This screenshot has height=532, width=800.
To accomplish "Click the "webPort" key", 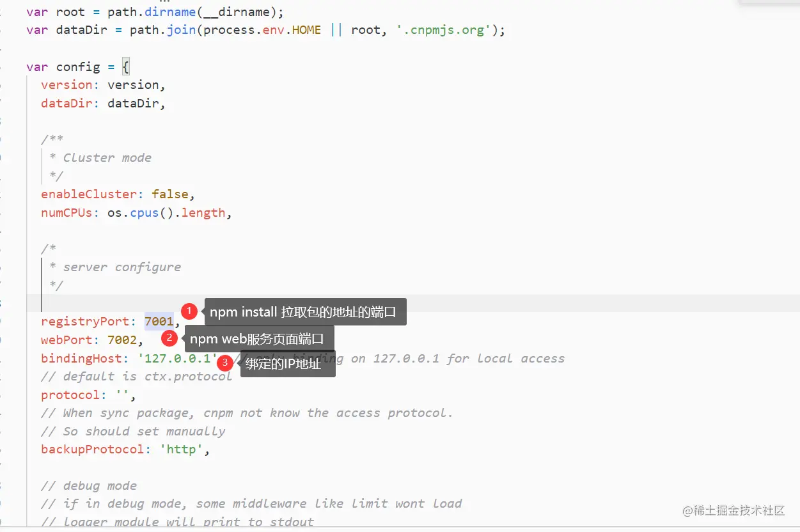I will click(67, 340).
